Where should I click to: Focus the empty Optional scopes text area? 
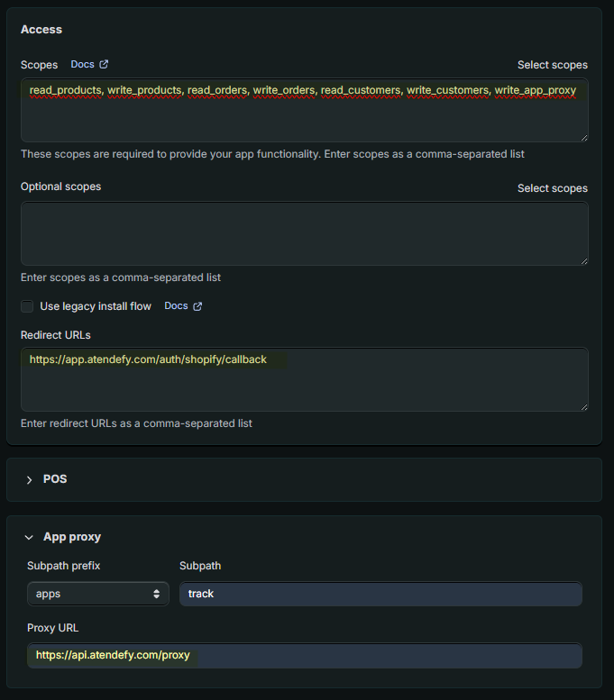305,233
